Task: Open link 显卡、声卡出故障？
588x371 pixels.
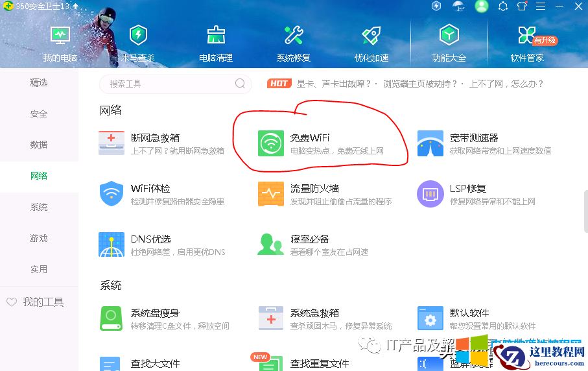Action: (x=334, y=84)
